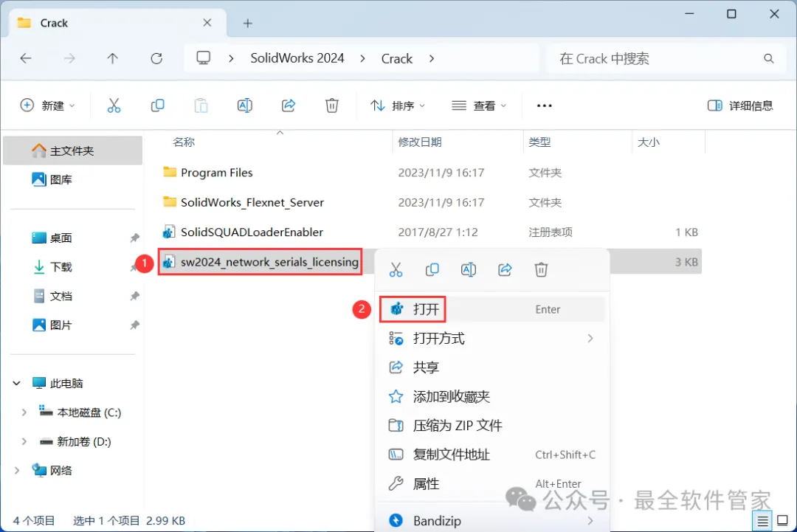Choose 打开 in context menu
This screenshot has width=797, height=532.
(x=492, y=309)
